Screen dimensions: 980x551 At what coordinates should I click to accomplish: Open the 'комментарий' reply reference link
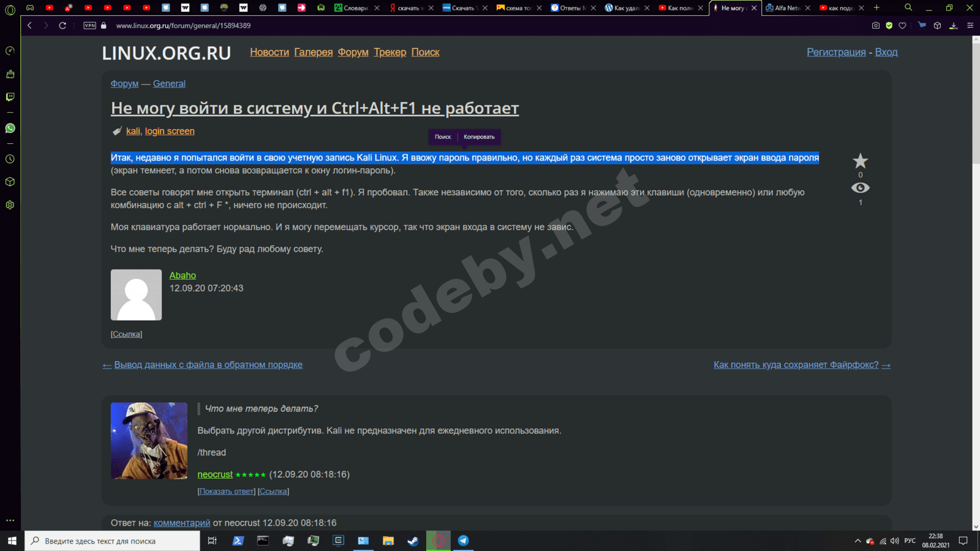pos(182,523)
